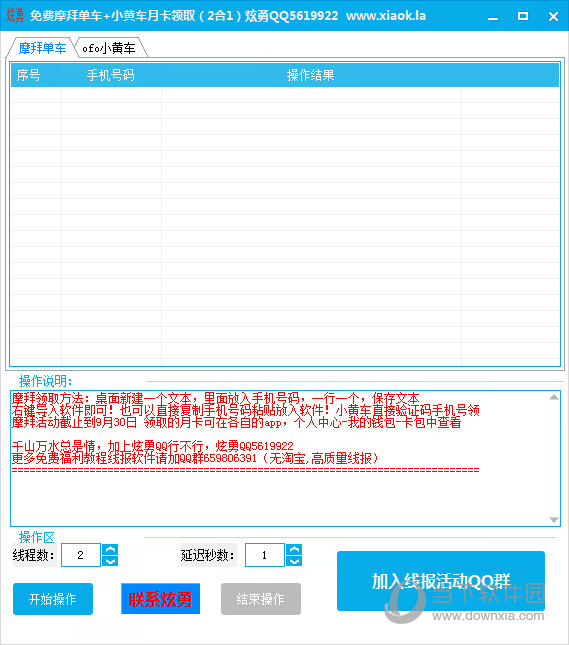Screen dimensions: 569x645
Task: Click instructions box scroll up arrow
Action: coord(554,397)
